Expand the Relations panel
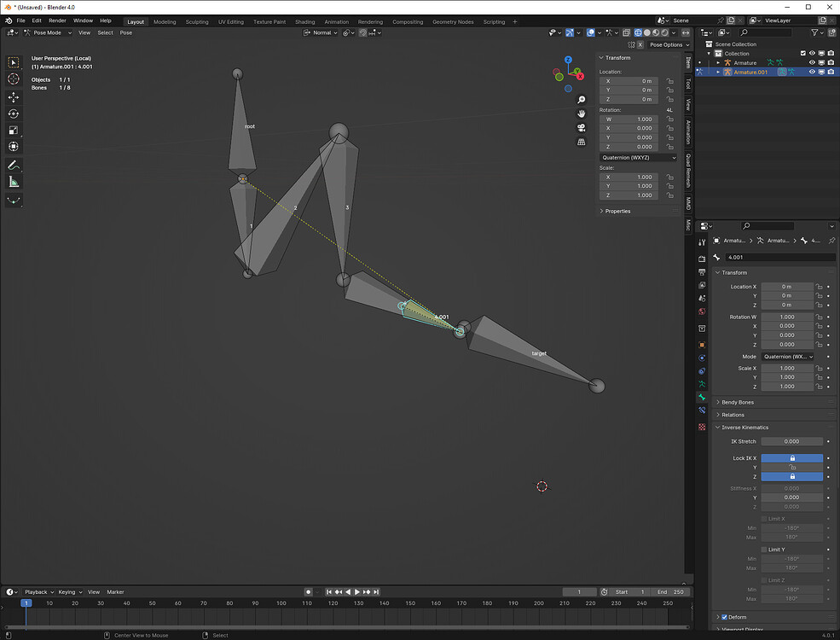The image size is (840, 640). tap(733, 415)
